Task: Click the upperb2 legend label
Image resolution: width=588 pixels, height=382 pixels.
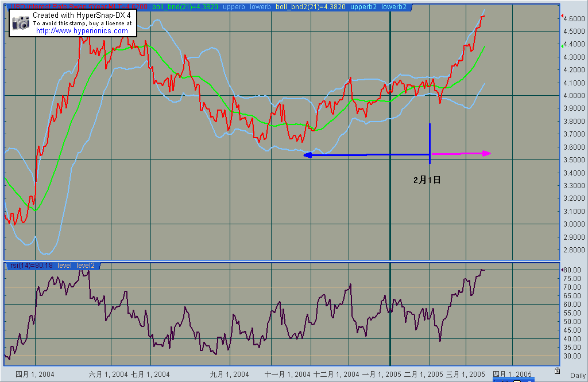Action: pos(363,7)
